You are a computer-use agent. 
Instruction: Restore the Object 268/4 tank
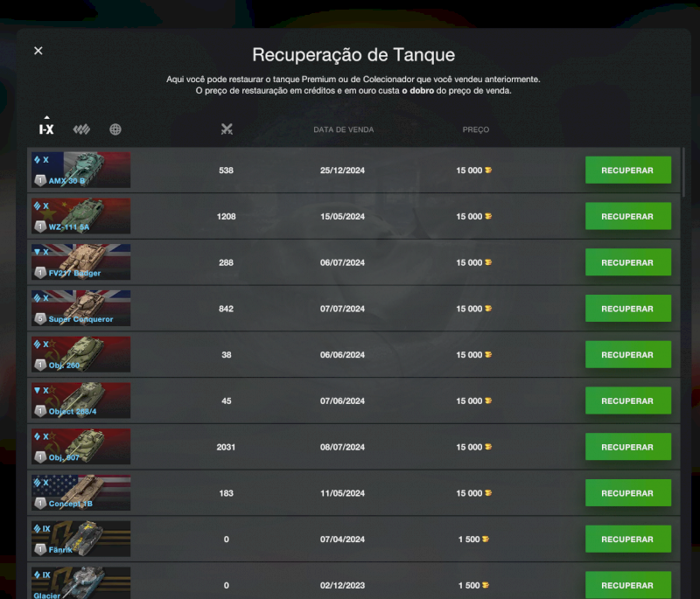pos(627,401)
